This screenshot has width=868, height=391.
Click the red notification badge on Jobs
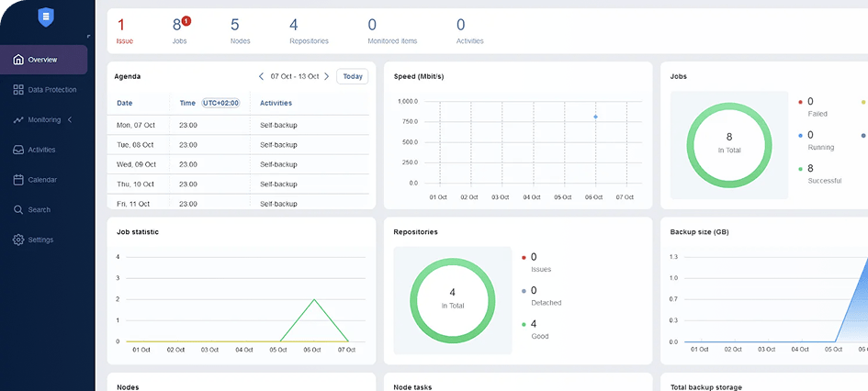186,20
